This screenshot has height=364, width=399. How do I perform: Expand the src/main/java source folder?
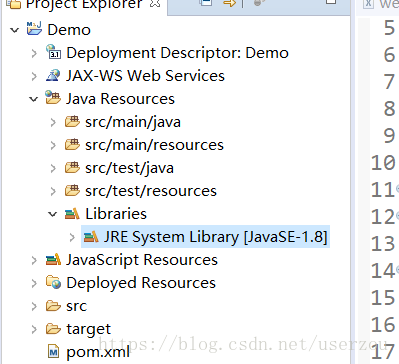[x=53, y=122]
